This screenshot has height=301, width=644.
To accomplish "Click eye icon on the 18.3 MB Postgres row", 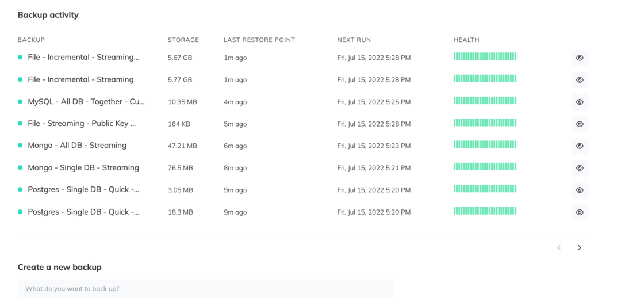I will (x=580, y=212).
